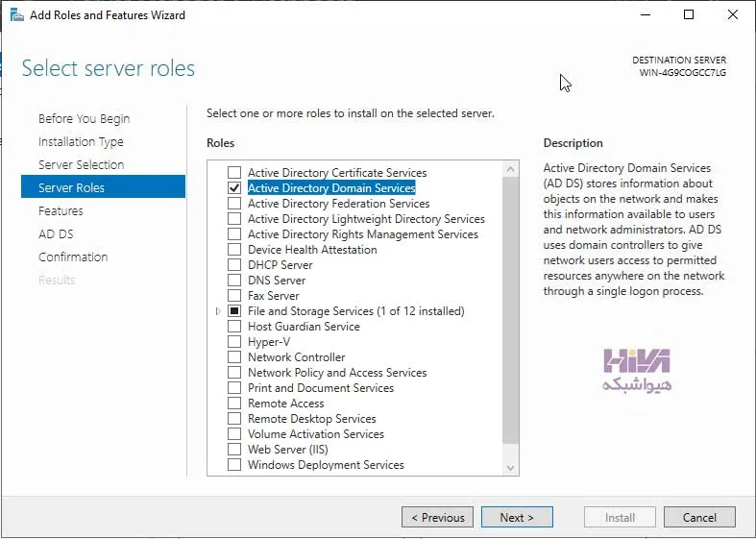The width and height of the screenshot is (756, 539).
Task: Select the DNS Server label
Action: tap(277, 281)
